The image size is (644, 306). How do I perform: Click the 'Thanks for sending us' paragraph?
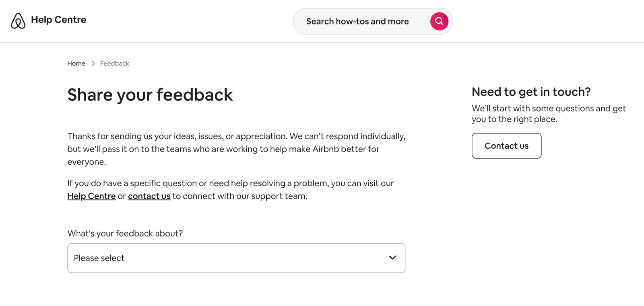point(236,149)
